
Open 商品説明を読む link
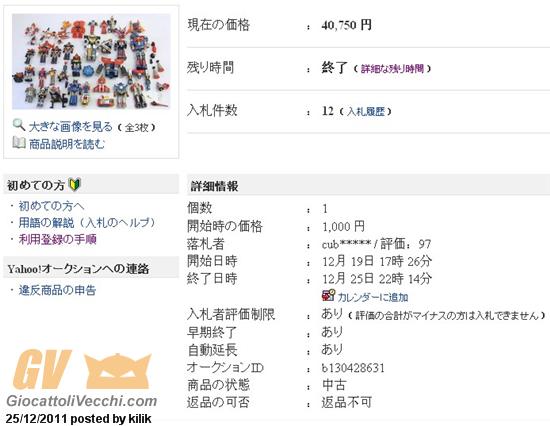(67, 144)
